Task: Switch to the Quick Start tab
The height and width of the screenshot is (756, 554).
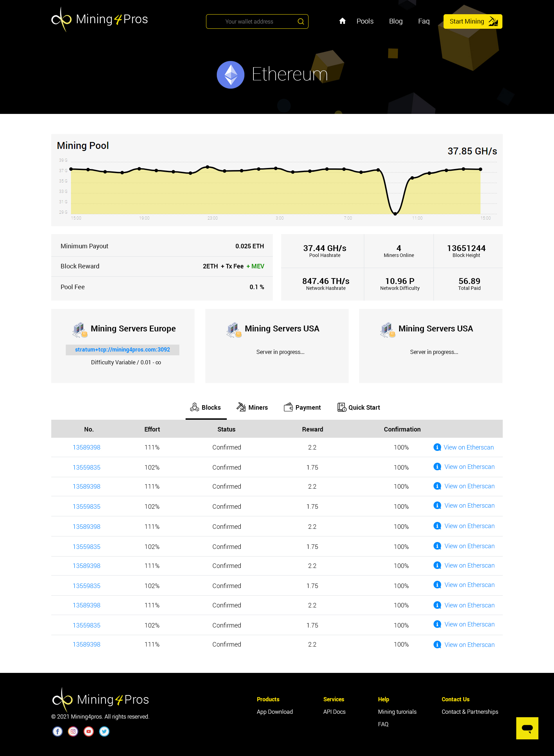Action: click(359, 407)
